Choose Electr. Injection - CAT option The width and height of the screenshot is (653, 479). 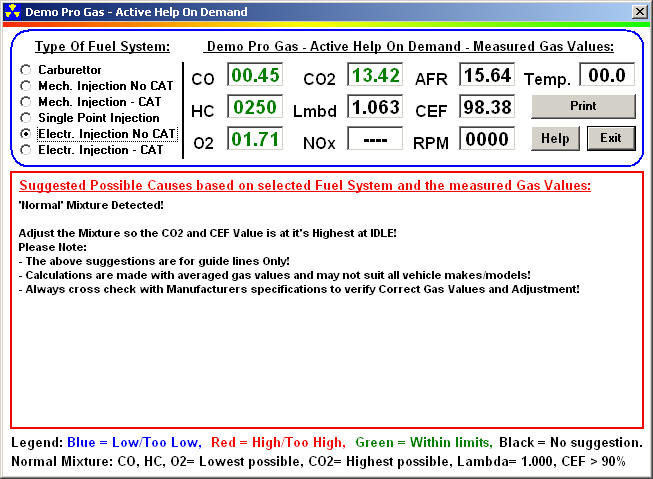(x=27, y=150)
